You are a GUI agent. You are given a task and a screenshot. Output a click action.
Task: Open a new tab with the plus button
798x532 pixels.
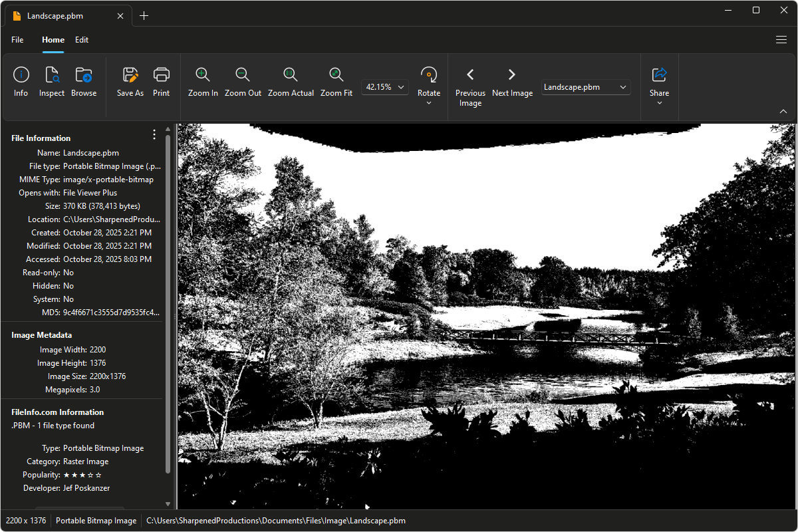[144, 15]
